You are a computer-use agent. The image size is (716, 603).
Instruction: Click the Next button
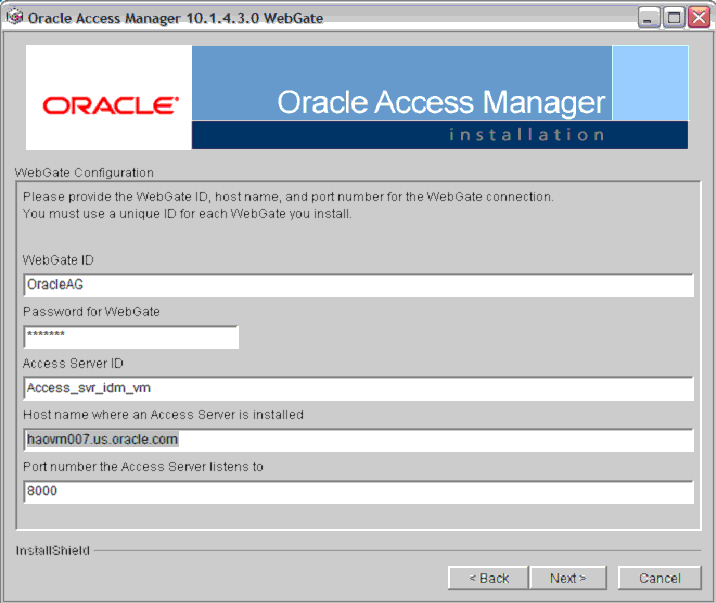(568, 578)
